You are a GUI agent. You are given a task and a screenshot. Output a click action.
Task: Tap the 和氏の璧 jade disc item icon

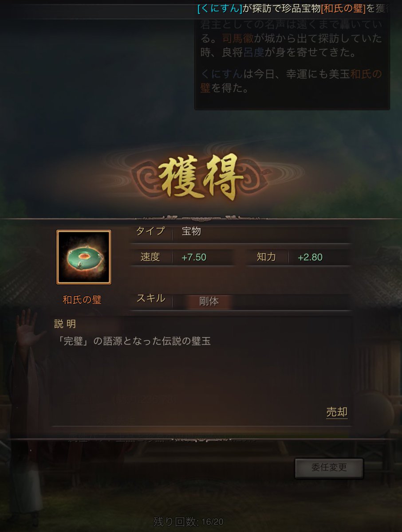(x=83, y=257)
